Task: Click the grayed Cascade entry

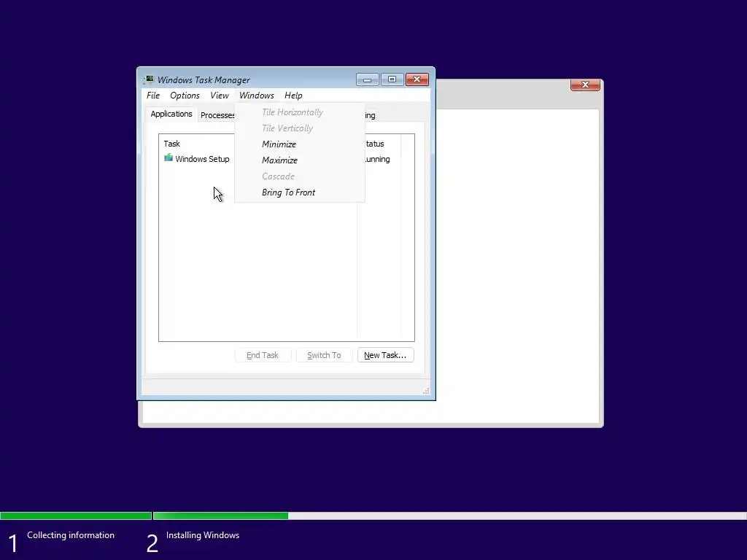Action: pos(300,176)
